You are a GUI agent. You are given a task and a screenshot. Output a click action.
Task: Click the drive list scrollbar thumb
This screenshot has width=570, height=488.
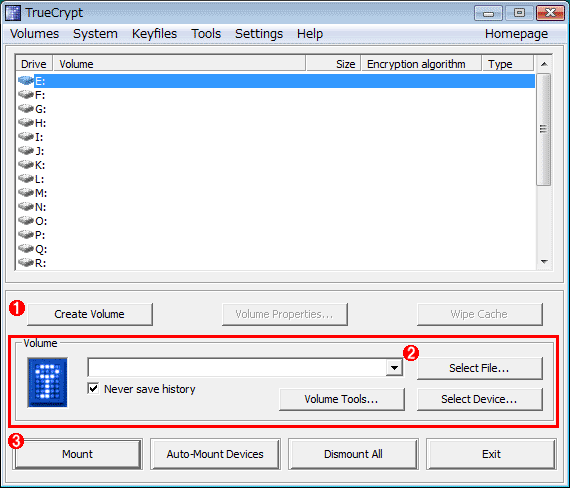543,129
